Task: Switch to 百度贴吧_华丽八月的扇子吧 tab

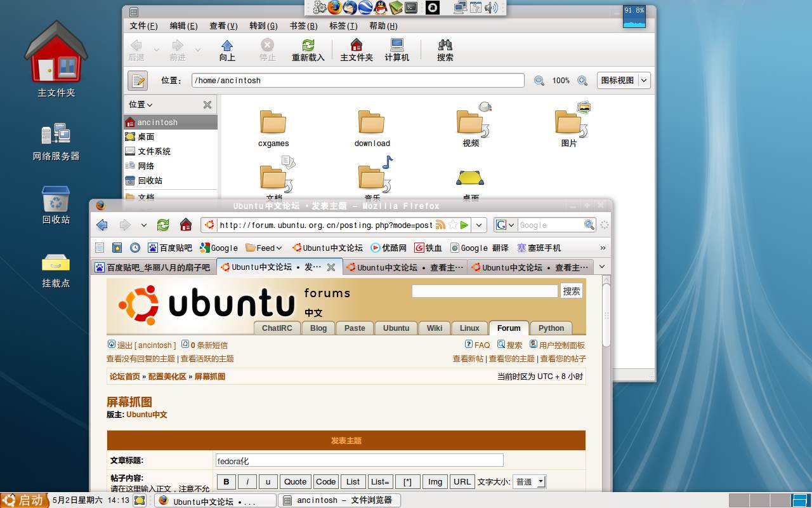Action: tap(153, 267)
